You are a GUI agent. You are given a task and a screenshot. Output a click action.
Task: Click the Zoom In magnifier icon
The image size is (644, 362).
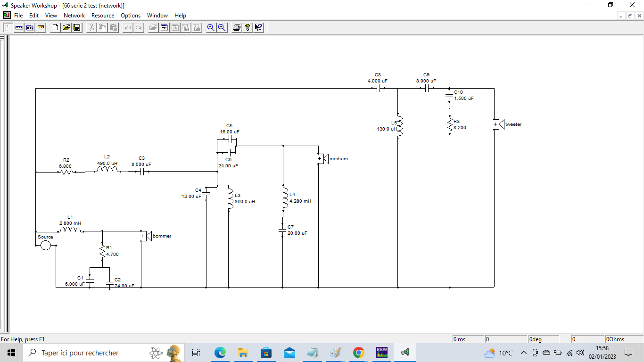click(x=211, y=28)
